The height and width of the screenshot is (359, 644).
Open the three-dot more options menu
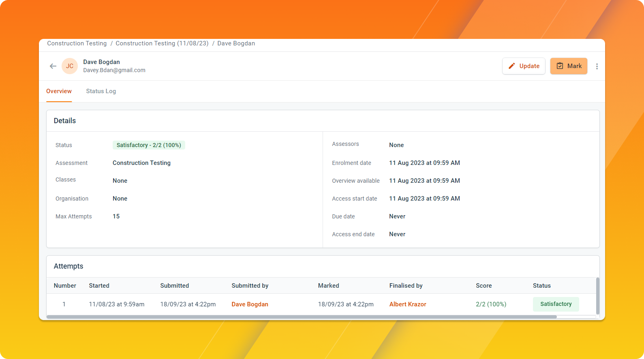tap(597, 66)
